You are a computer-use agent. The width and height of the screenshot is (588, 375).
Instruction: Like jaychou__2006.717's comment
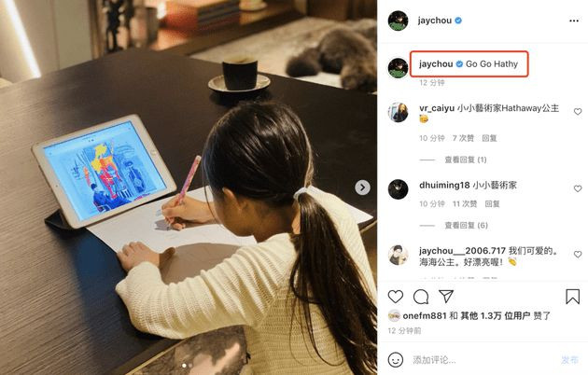[578, 254]
